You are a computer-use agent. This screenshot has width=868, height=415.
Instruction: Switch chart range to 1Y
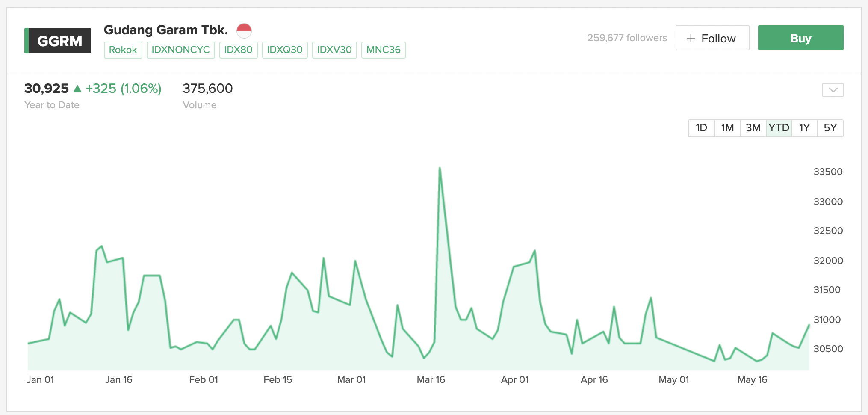pos(805,128)
